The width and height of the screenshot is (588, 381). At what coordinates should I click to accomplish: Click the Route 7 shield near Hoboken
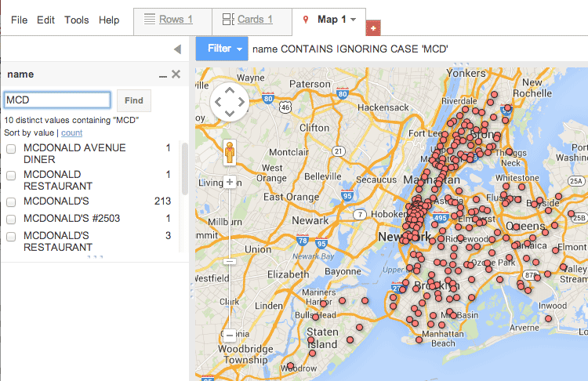coord(360,215)
